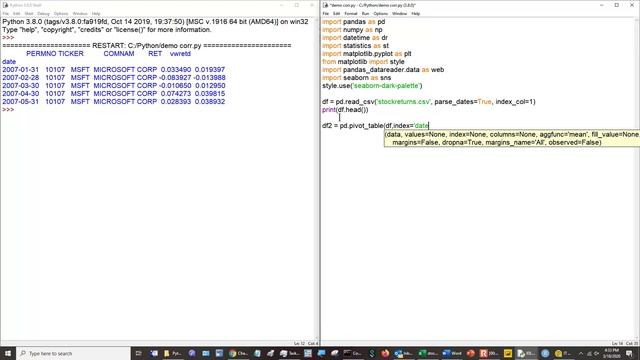The width and height of the screenshot is (640, 360).
Task: Click the 'import pandas as pd' line
Action: [353, 22]
